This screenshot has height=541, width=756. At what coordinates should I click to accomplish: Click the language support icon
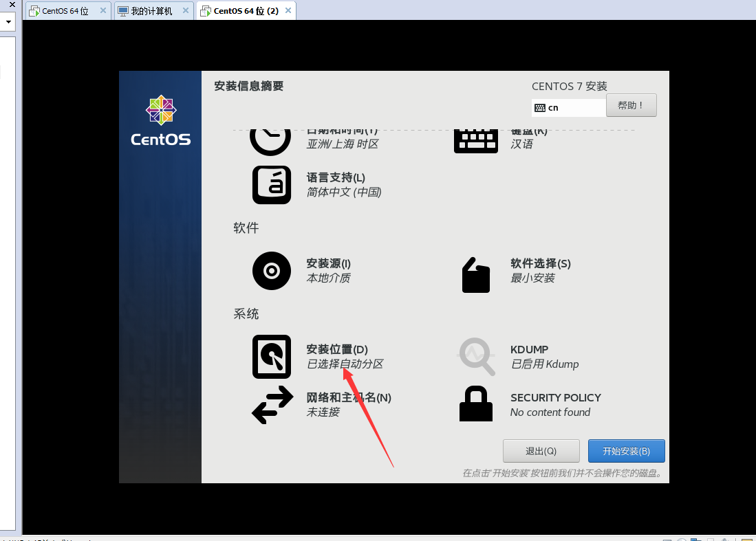pos(272,185)
